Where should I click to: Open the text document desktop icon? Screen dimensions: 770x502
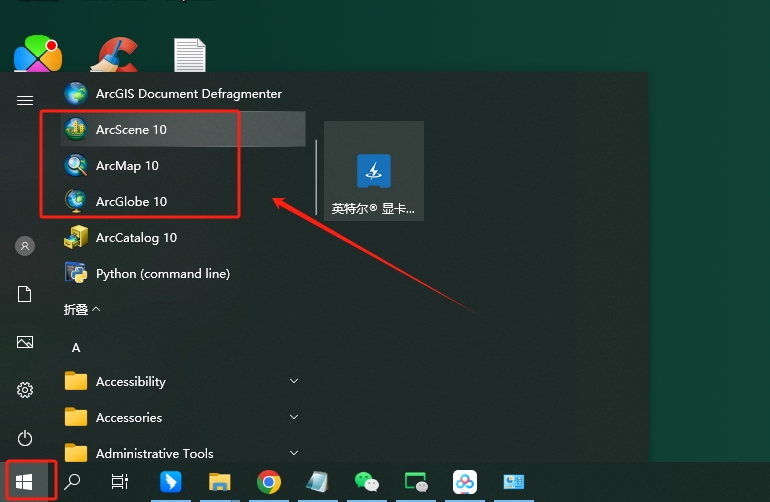(190, 55)
